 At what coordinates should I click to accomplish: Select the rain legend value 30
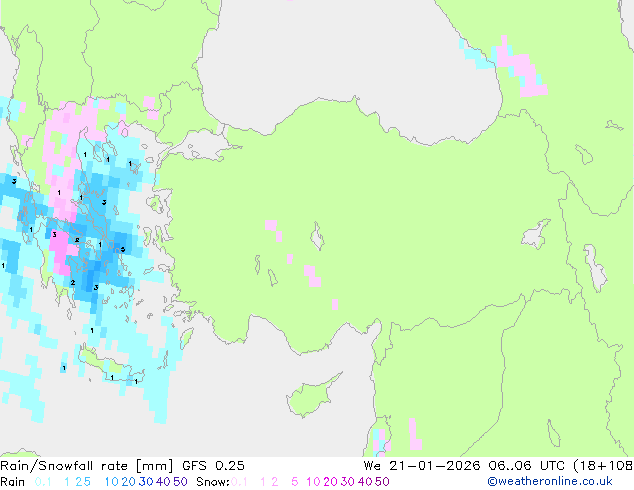[146, 482]
